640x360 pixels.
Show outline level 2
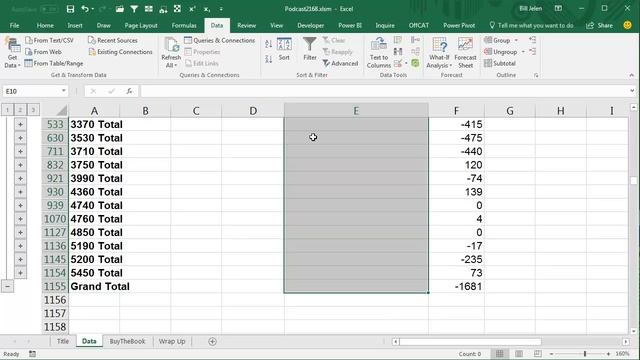point(20,109)
